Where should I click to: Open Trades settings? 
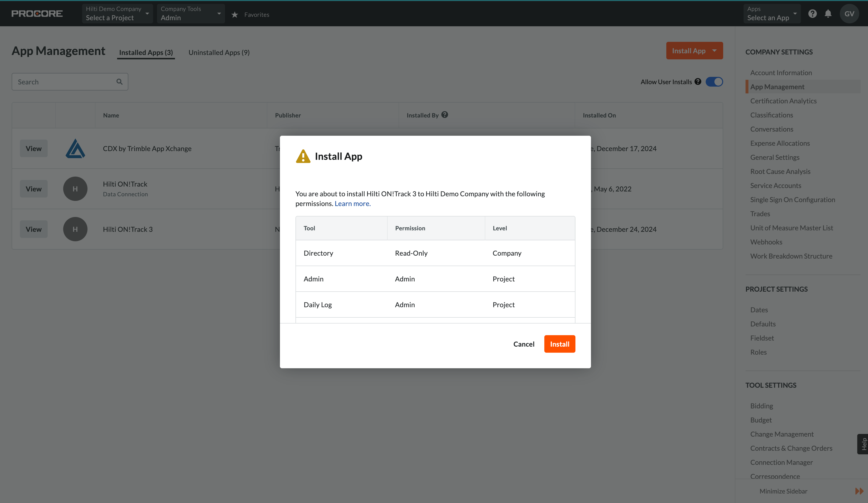point(760,214)
